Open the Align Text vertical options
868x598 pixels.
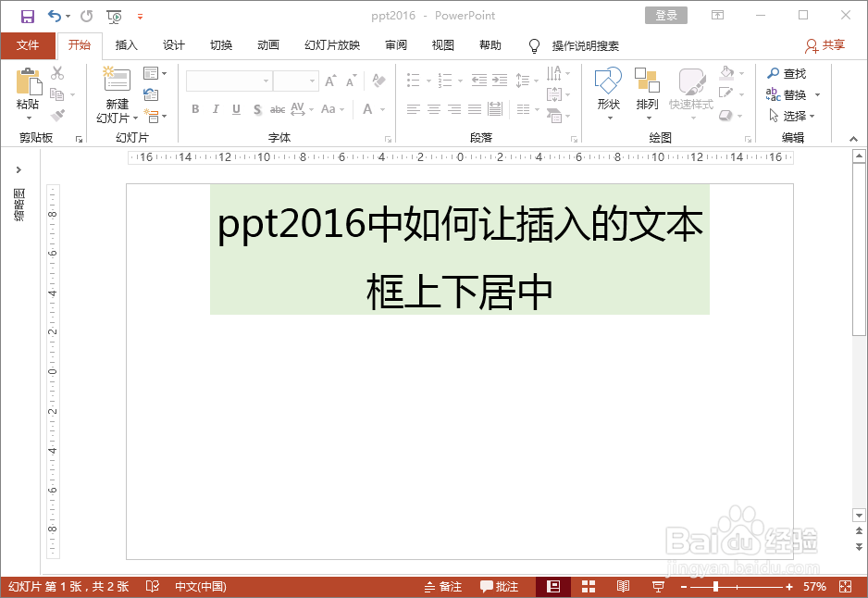tap(558, 94)
